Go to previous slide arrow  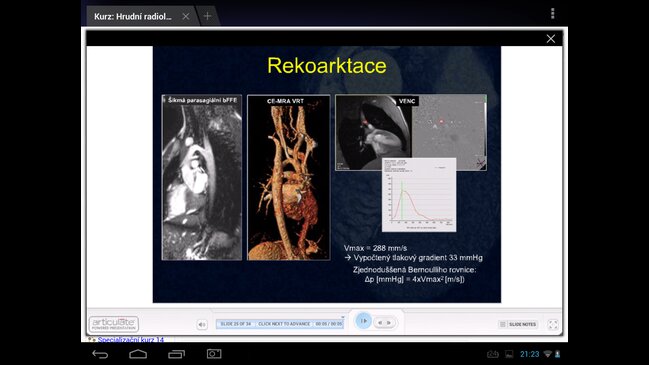pyautogui.click(x=380, y=322)
